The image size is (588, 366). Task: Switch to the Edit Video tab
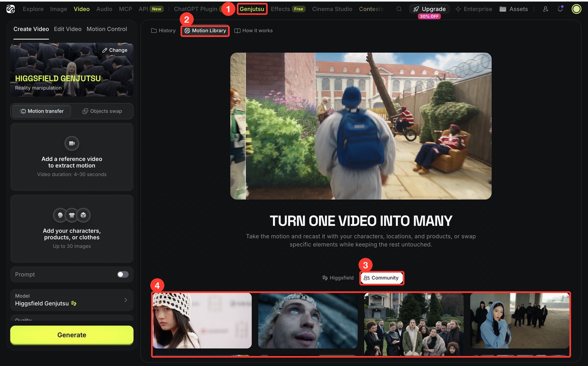click(68, 29)
